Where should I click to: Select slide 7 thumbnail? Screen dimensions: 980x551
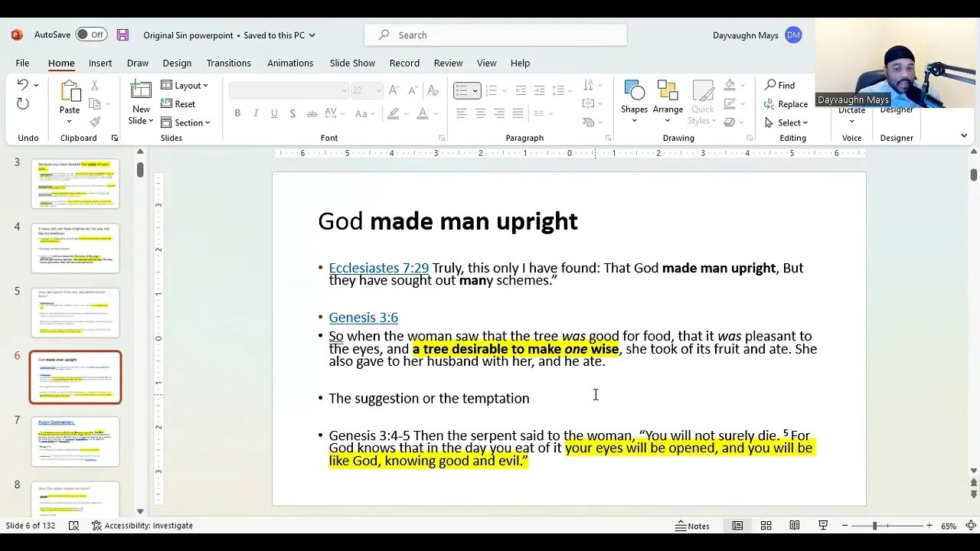point(75,442)
